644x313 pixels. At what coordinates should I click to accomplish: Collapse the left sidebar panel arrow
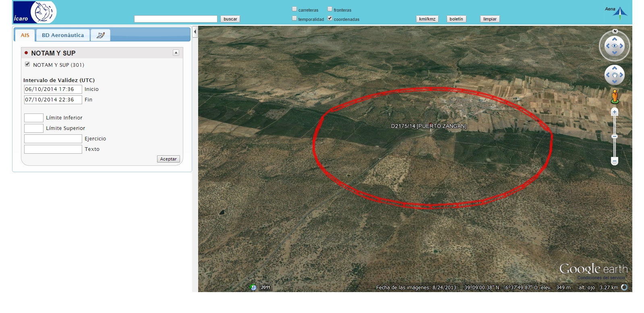(195, 32)
